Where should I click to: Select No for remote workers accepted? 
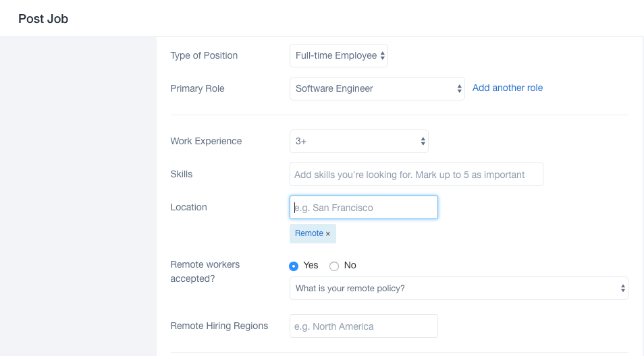pyautogui.click(x=334, y=266)
